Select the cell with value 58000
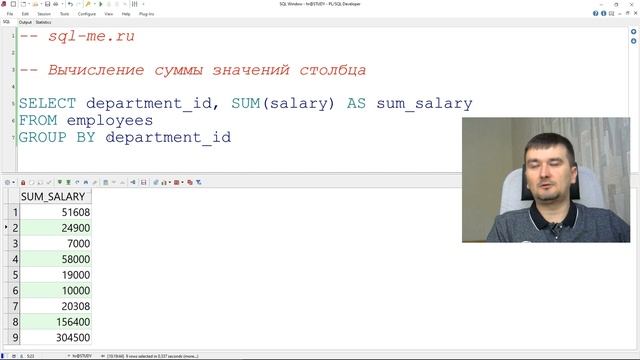Viewport: 640px width, 360px height. coord(56,259)
